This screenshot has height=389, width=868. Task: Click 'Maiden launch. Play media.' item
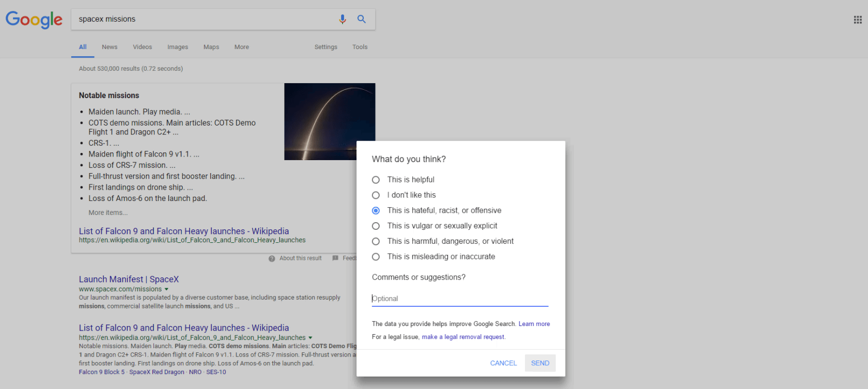[139, 112]
